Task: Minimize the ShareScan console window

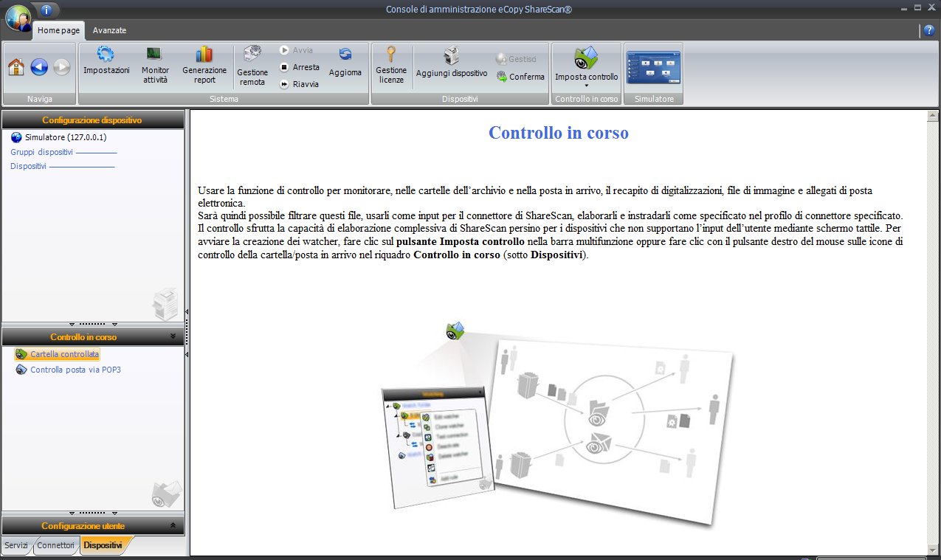Action: pyautogui.click(x=905, y=7)
